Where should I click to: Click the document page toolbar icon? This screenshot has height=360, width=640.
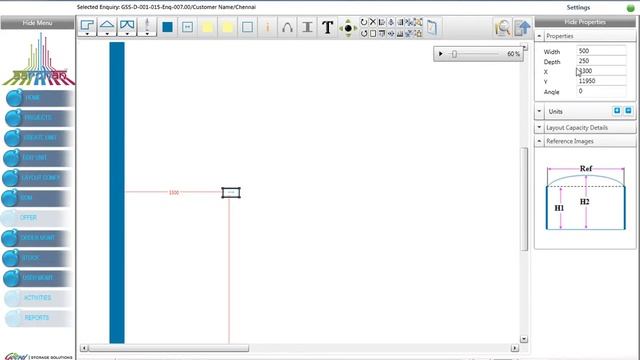432,27
